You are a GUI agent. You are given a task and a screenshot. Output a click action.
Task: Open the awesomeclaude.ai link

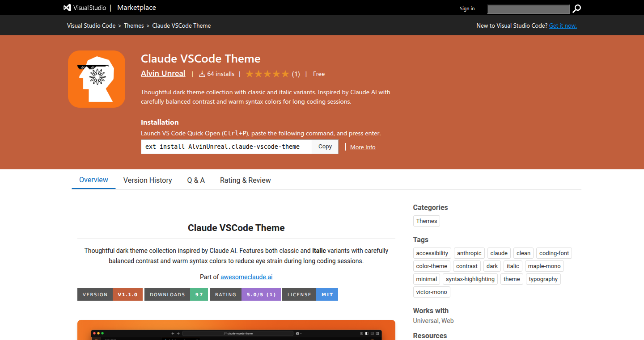tap(246, 277)
